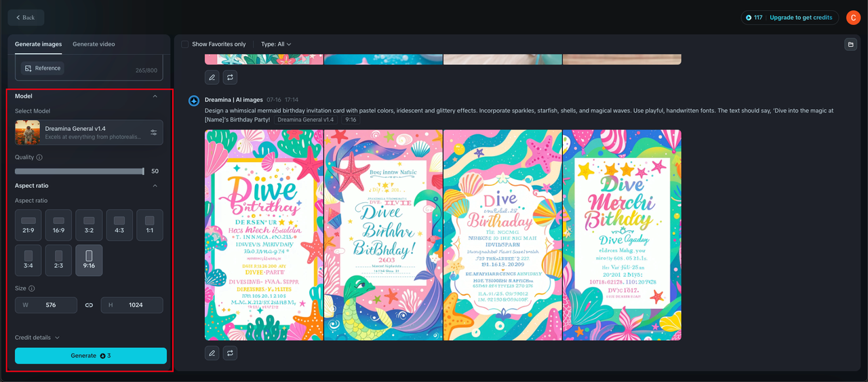Click the model settings sliders icon

[x=154, y=132]
